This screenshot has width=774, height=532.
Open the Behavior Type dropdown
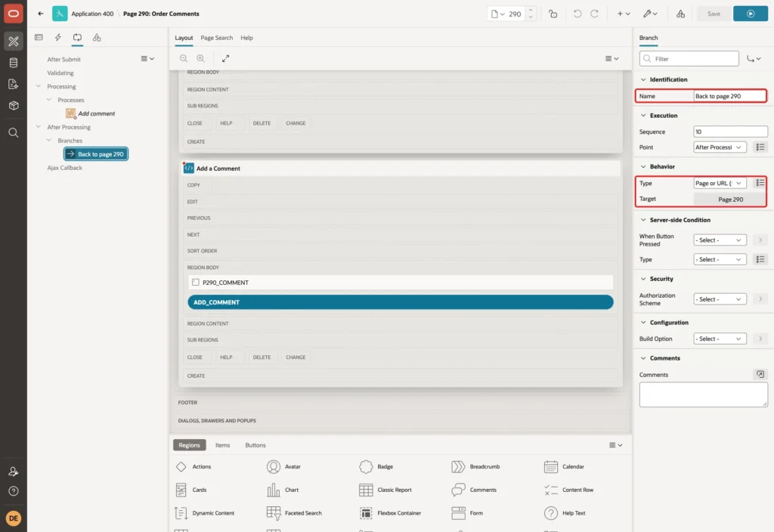tap(720, 183)
